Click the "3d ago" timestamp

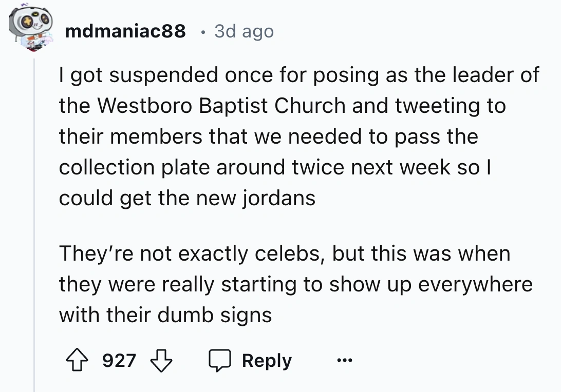coord(244,31)
